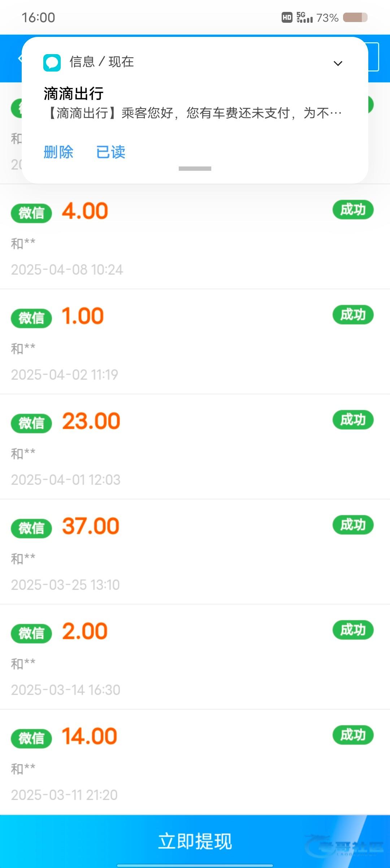Tap the 5G signal strength icon
This screenshot has width=390, height=868.
(x=304, y=17)
